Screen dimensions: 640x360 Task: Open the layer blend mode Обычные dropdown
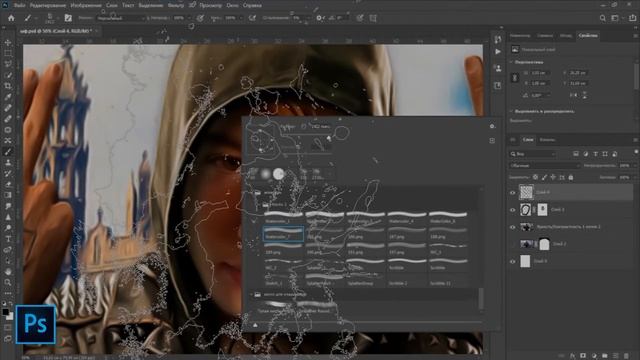(x=544, y=166)
